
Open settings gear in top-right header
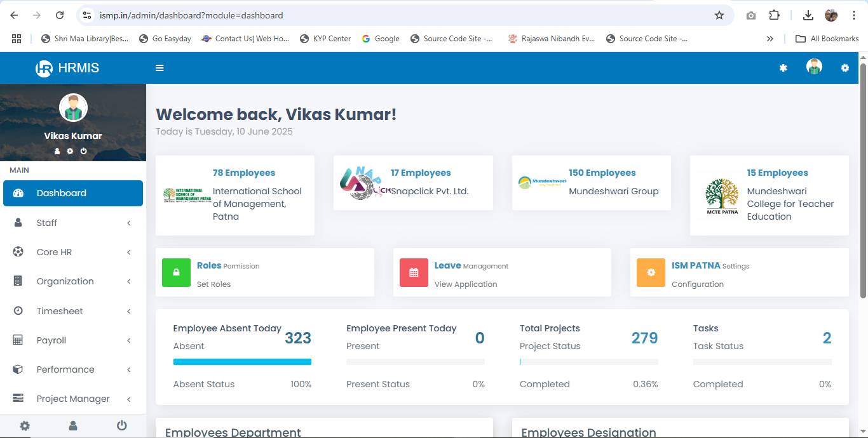[x=844, y=68]
